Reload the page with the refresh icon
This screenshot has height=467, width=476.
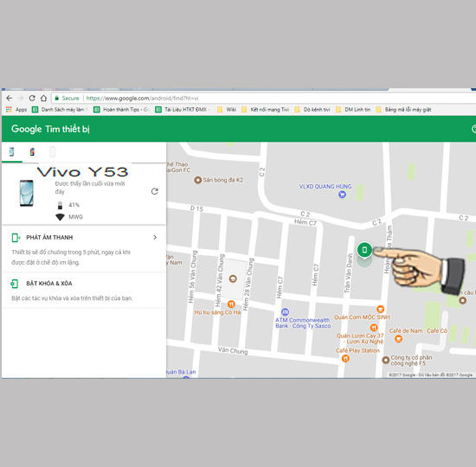(32, 98)
